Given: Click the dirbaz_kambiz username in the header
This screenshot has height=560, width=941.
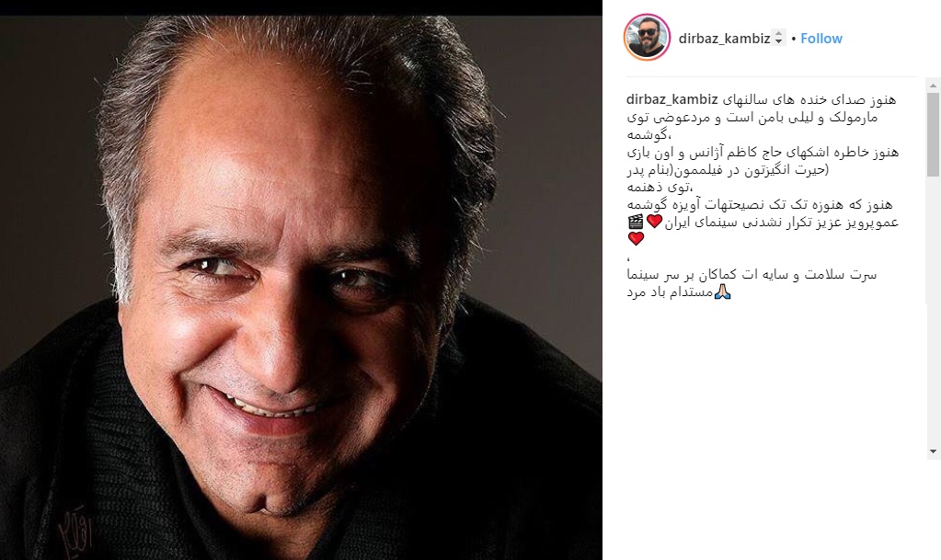Looking at the screenshot, I should (x=724, y=39).
